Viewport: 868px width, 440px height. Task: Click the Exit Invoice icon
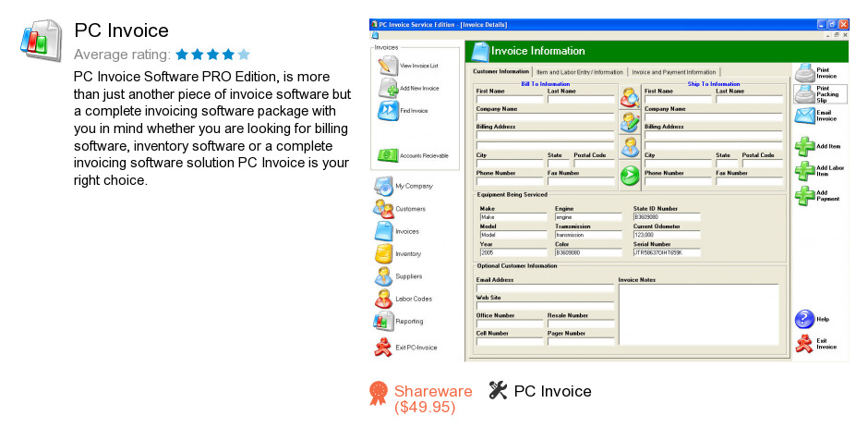pos(804,344)
